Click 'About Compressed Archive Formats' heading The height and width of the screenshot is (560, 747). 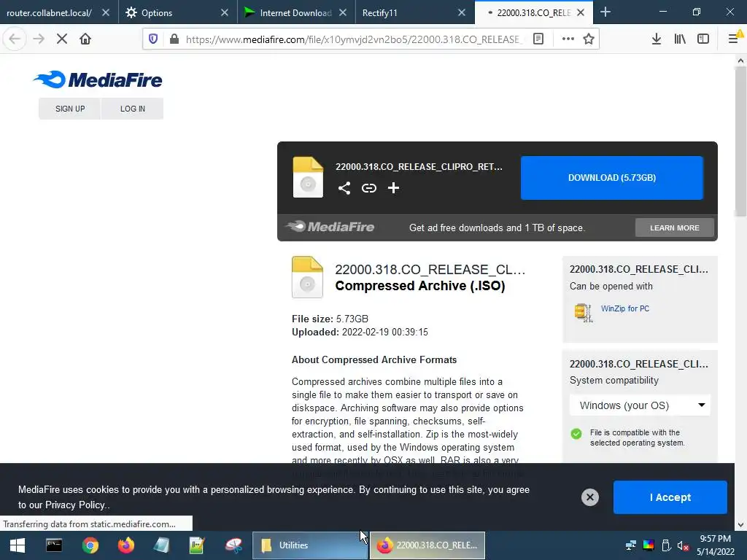click(374, 359)
